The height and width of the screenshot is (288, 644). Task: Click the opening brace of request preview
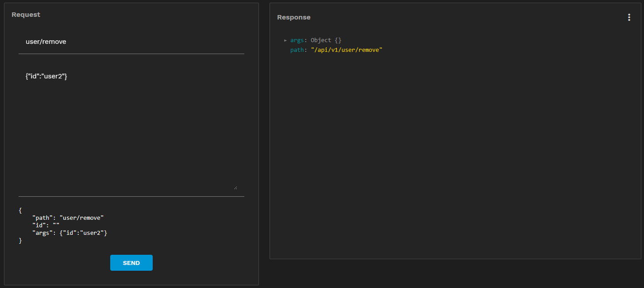(20, 210)
